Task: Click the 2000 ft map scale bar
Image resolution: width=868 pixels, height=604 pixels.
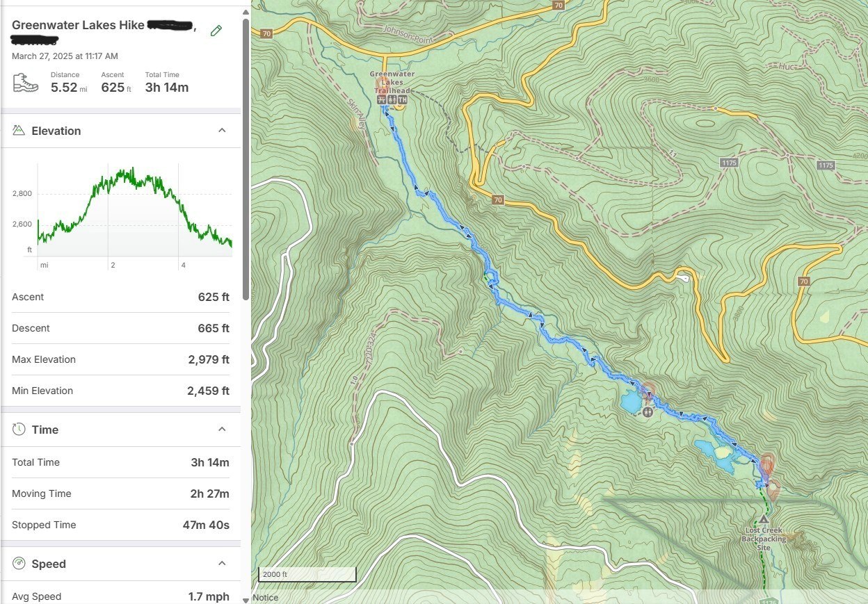Action: click(x=307, y=575)
